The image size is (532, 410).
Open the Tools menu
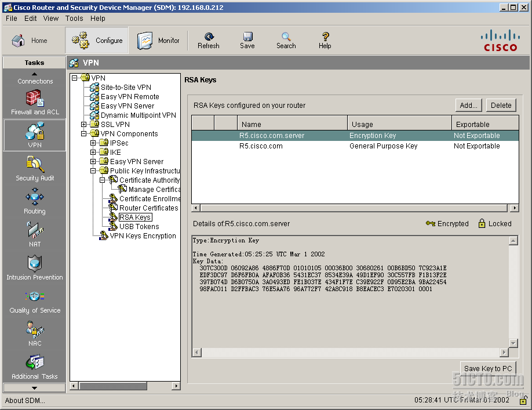click(74, 19)
